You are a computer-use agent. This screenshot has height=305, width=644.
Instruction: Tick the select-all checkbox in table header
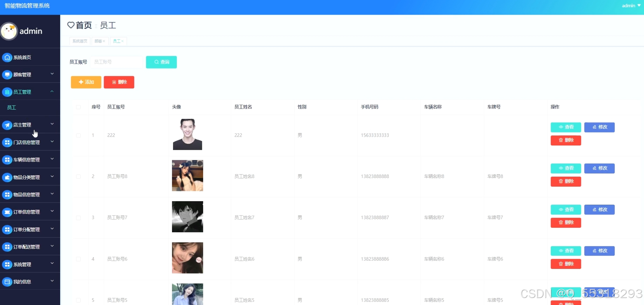(78, 107)
